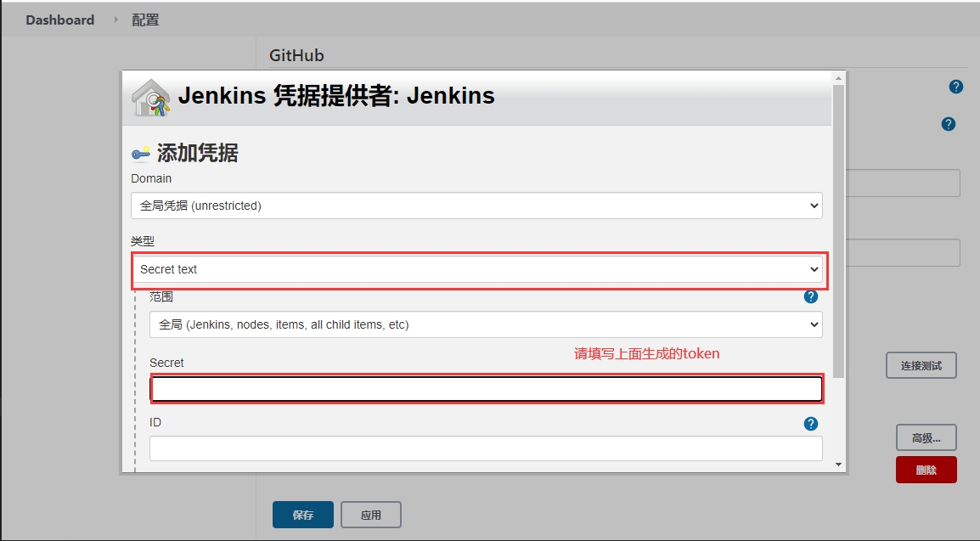The width and height of the screenshot is (980, 541).
Task: Click the key icon beside 添加凭据
Action: pyautogui.click(x=140, y=154)
